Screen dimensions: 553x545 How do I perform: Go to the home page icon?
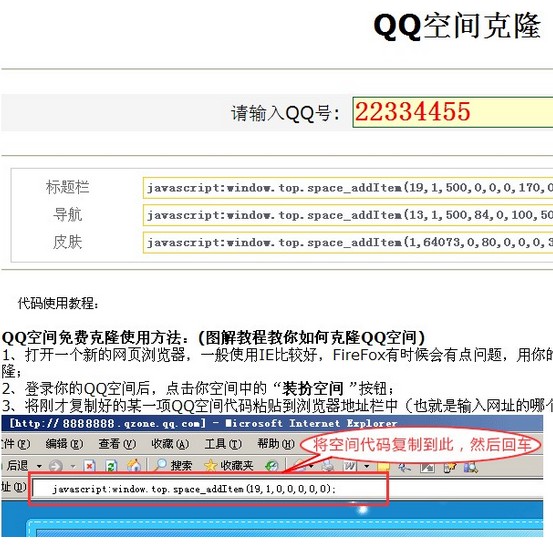pyautogui.click(x=134, y=466)
